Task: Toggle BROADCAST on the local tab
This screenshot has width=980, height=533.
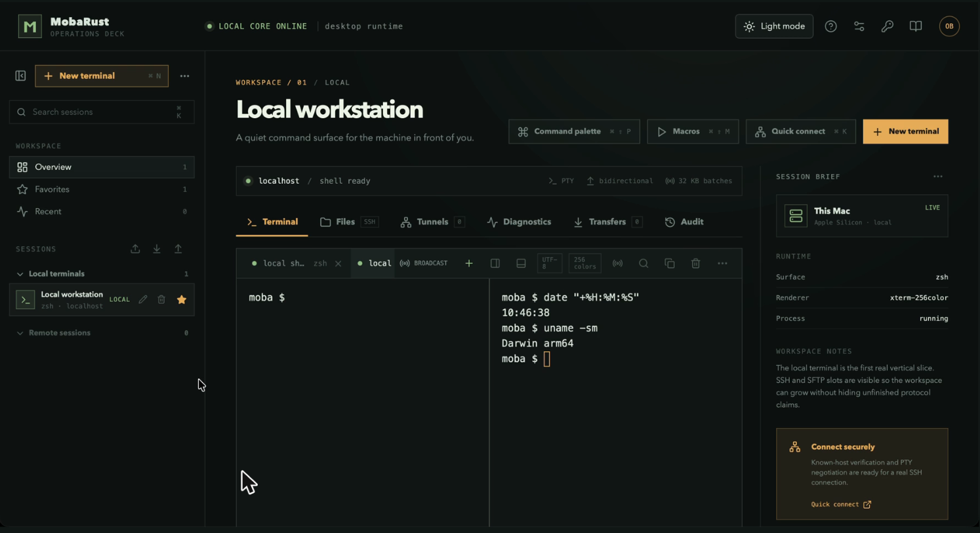Action: pos(424,263)
